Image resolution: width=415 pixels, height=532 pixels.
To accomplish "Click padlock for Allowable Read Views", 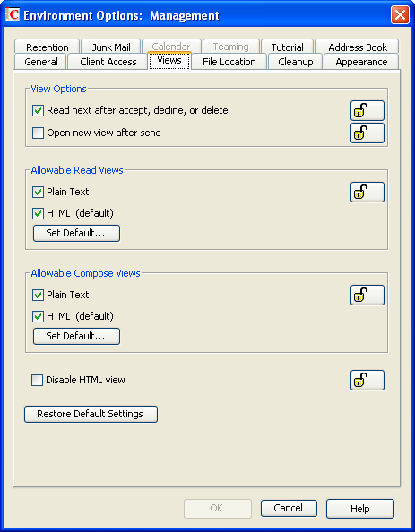I will click(367, 192).
